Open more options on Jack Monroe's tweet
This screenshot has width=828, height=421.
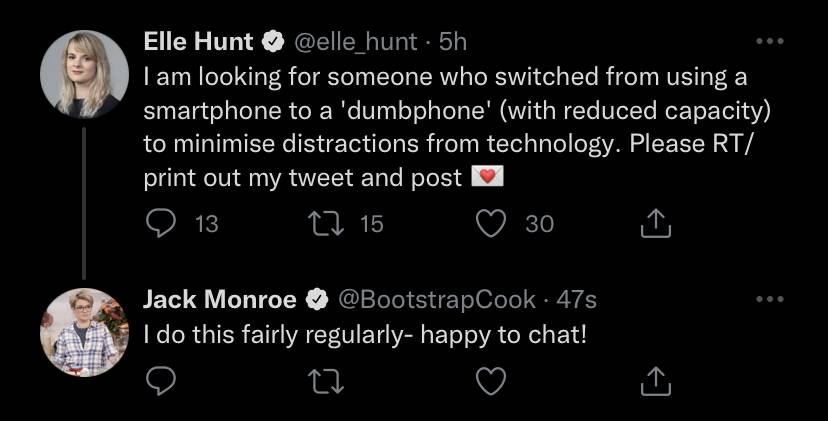tap(769, 300)
